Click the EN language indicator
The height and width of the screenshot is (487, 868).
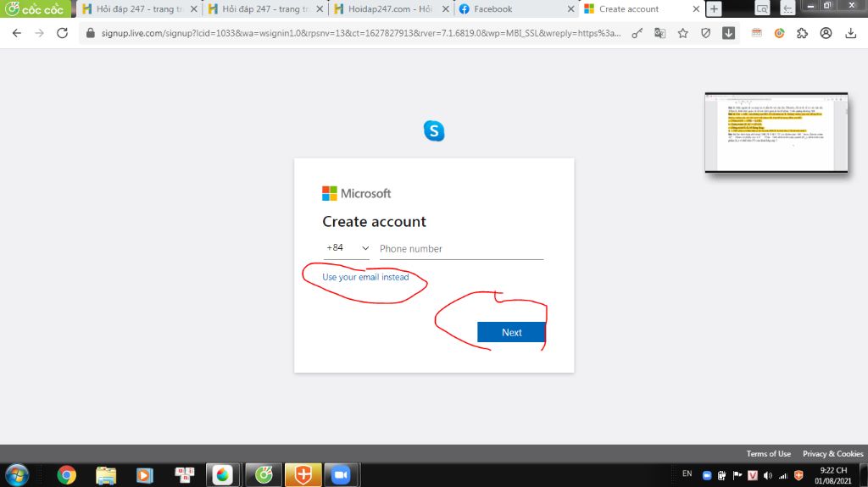click(x=687, y=473)
